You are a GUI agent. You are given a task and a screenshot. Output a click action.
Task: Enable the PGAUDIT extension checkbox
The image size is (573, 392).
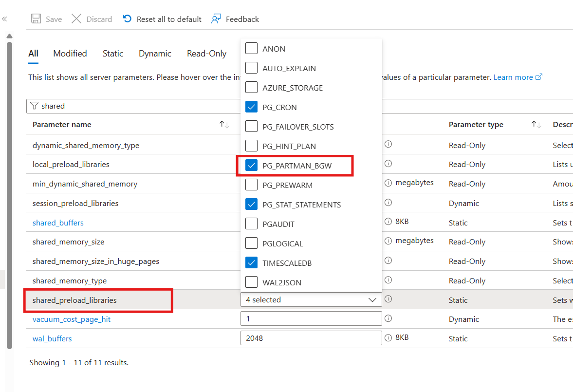click(x=251, y=224)
